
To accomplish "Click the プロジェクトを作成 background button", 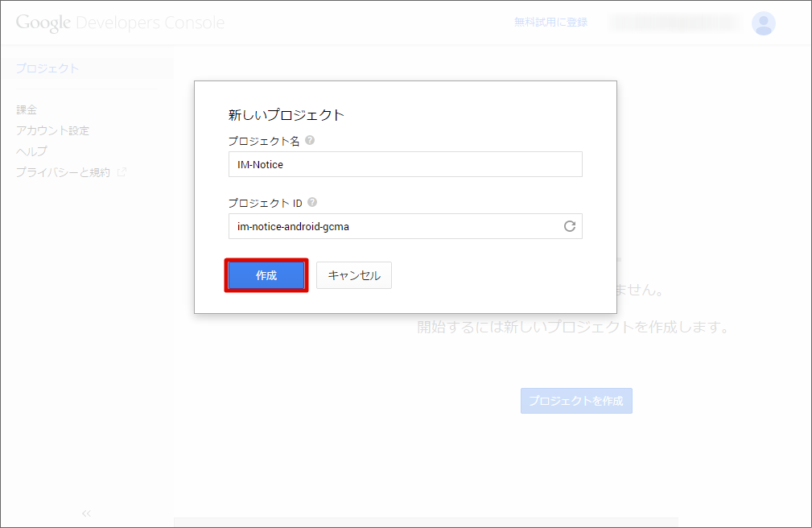I will [x=576, y=401].
